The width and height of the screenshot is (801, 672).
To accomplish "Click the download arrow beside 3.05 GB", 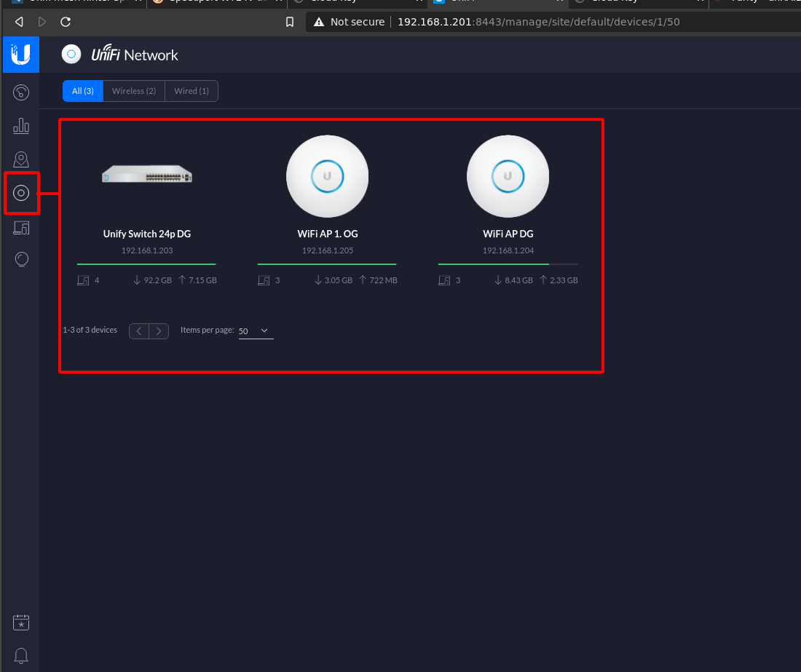I will point(317,280).
